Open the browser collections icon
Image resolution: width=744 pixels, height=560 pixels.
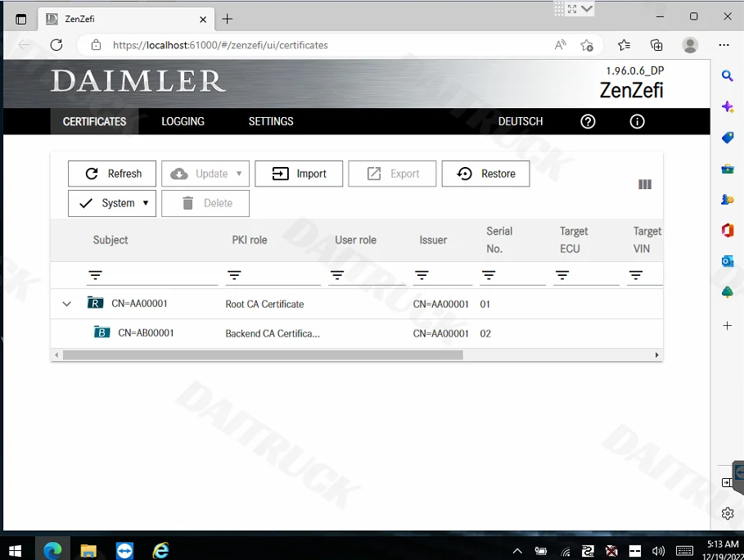click(656, 45)
